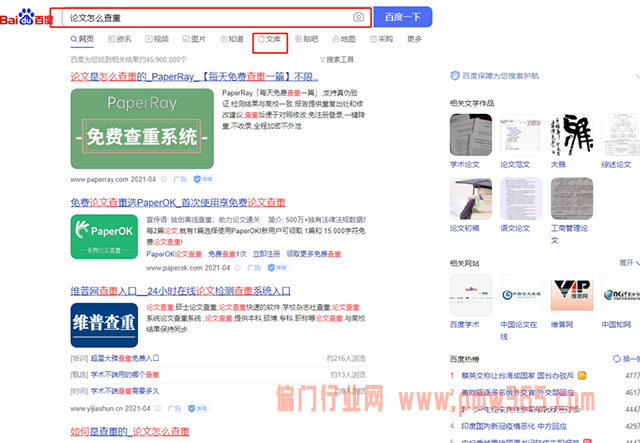Click the 保障 badge under www.yijiashun.cn
Viewport: 640px width, 443px height.
199,408
